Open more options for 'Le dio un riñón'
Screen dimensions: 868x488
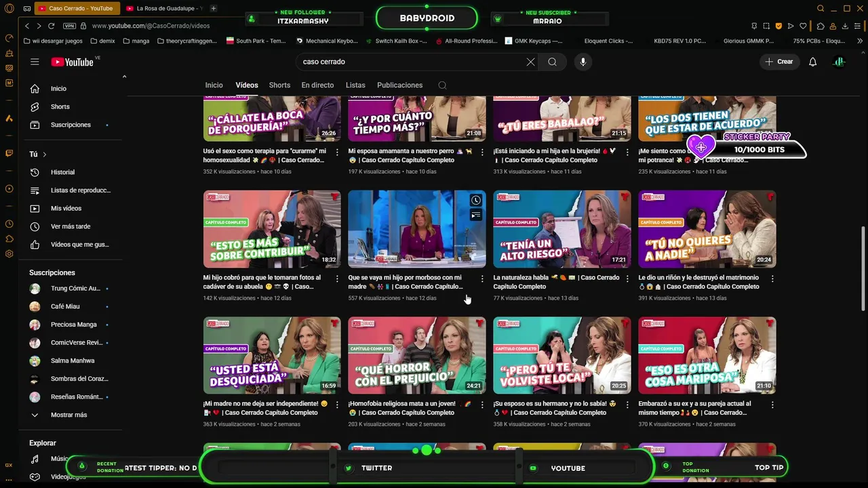pos(772,279)
